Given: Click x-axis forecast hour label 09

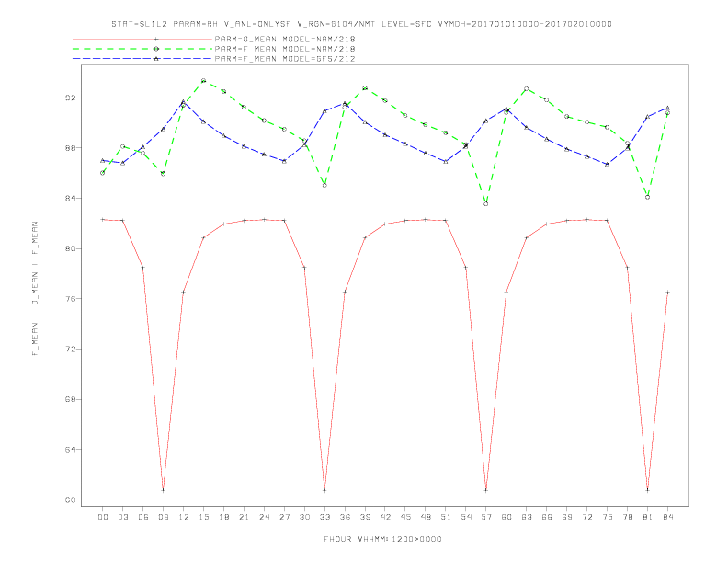Looking at the screenshot, I should [x=163, y=517].
